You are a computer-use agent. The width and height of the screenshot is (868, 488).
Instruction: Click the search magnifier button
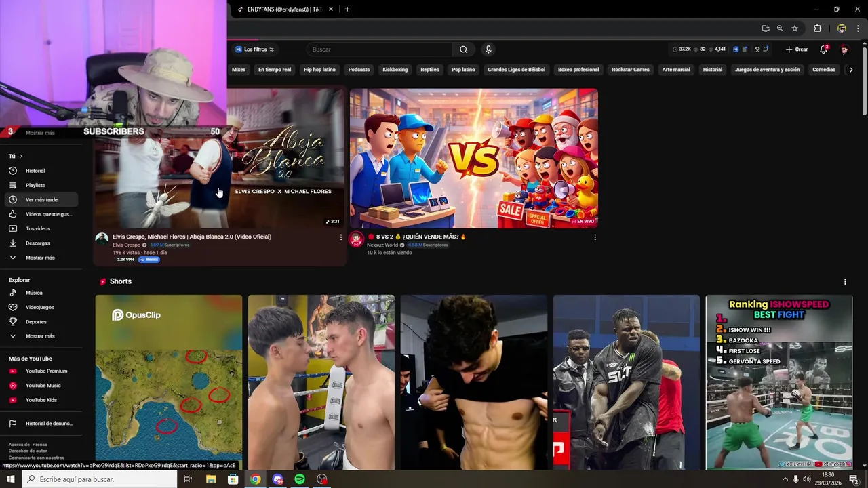[463, 49]
